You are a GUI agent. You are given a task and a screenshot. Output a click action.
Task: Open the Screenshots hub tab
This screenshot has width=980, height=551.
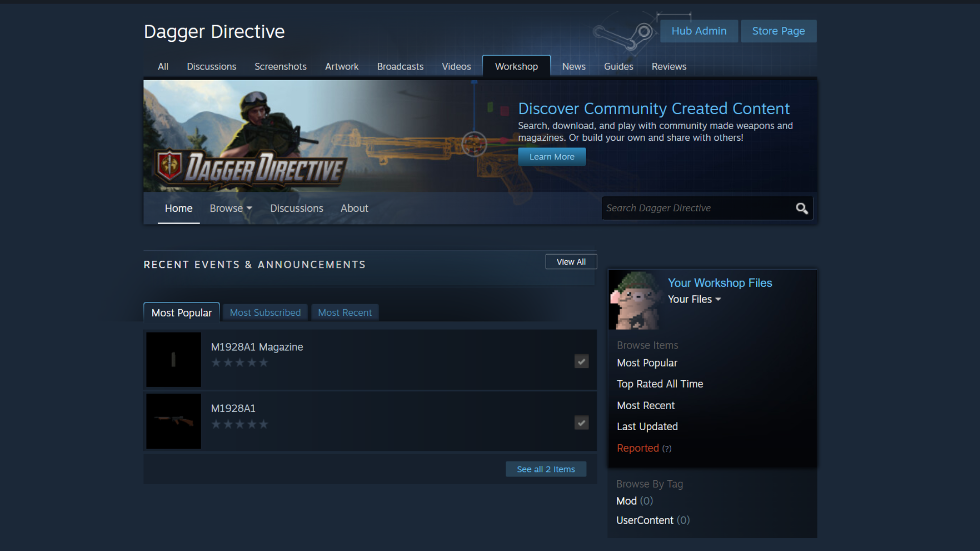pos(280,66)
